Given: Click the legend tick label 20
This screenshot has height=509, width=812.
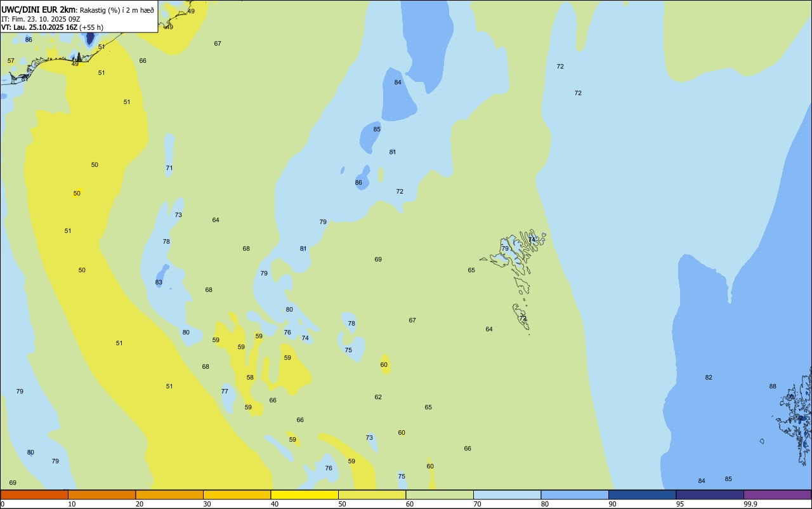Looking at the screenshot, I should click(140, 504).
